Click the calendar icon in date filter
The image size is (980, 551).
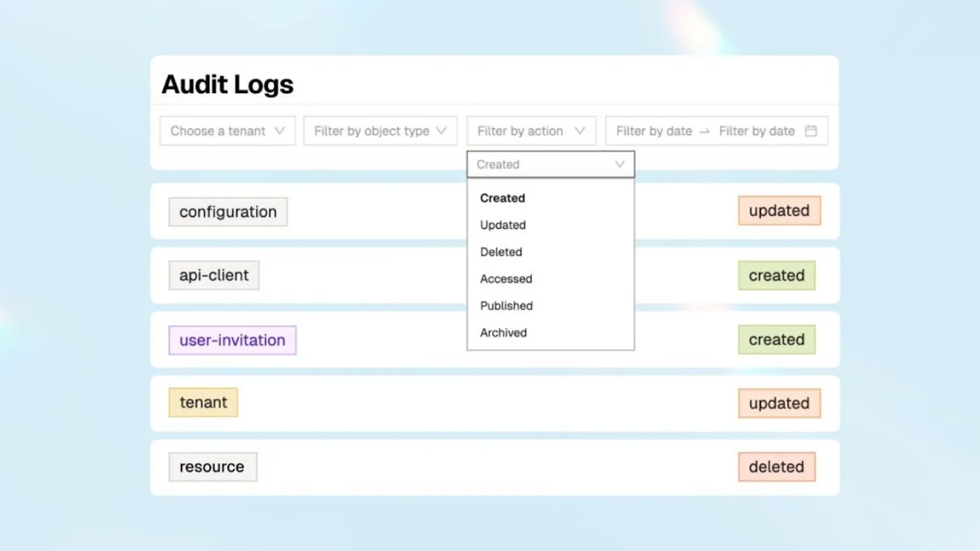[x=811, y=131]
